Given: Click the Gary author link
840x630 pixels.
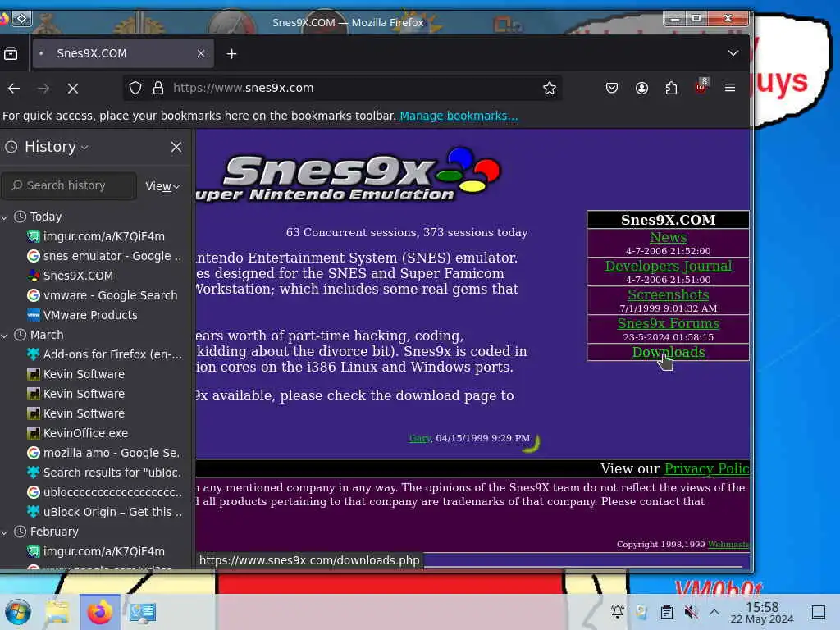Looking at the screenshot, I should pyautogui.click(x=419, y=438).
